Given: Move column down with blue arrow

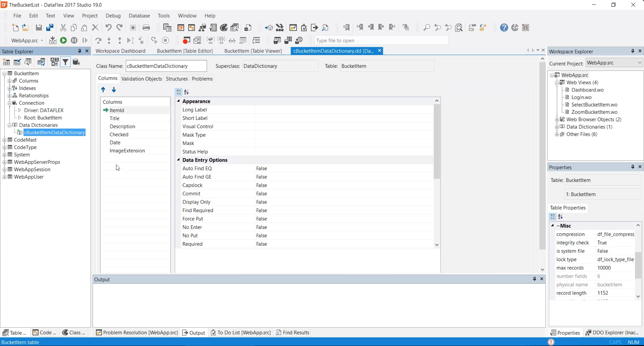Looking at the screenshot, I should tap(114, 90).
